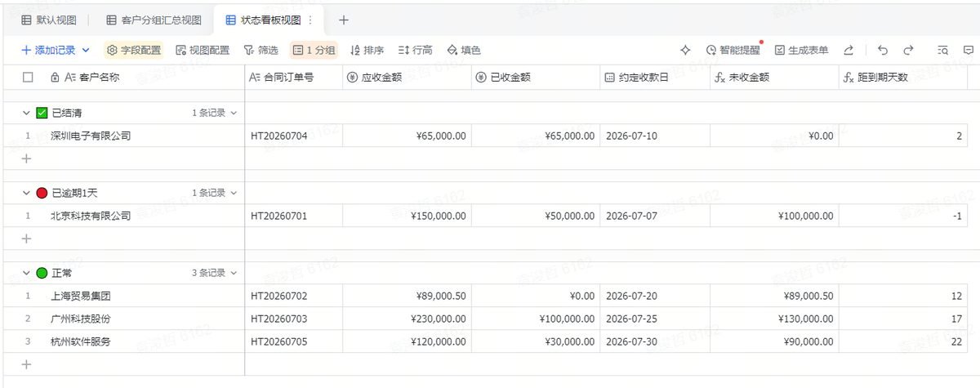The height and width of the screenshot is (388, 980).
Task: Click the share arrow icon
Action: click(x=849, y=51)
